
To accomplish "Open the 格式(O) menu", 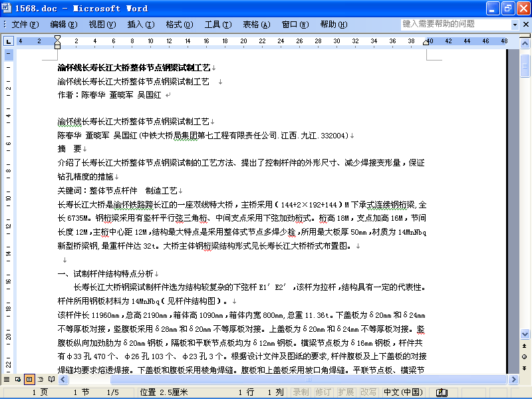I will pos(180,25).
